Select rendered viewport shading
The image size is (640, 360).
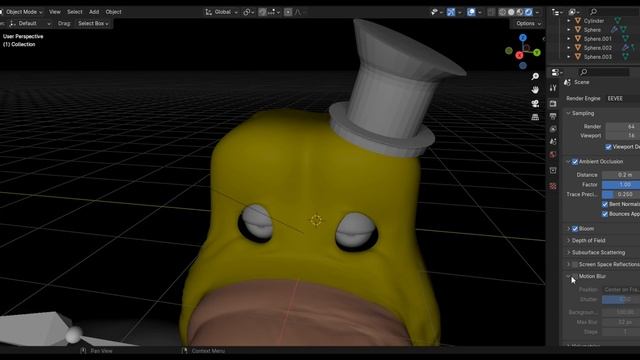pyautogui.click(x=528, y=12)
